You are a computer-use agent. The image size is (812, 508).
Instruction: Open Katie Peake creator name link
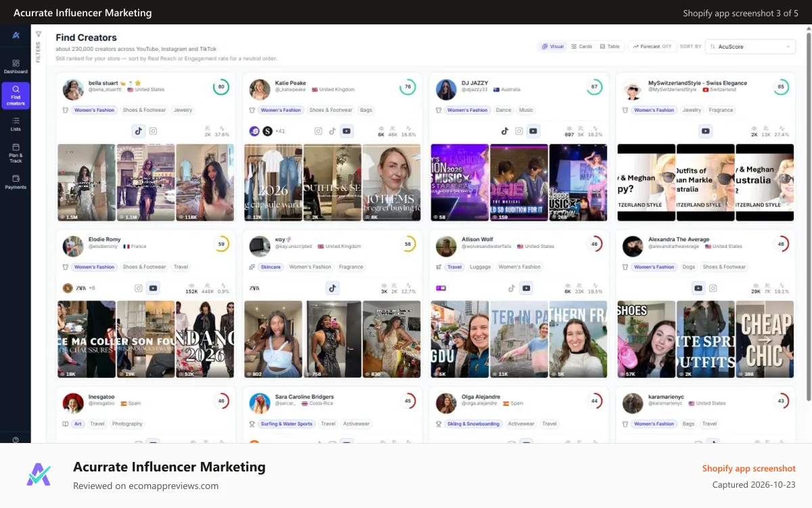(x=290, y=83)
